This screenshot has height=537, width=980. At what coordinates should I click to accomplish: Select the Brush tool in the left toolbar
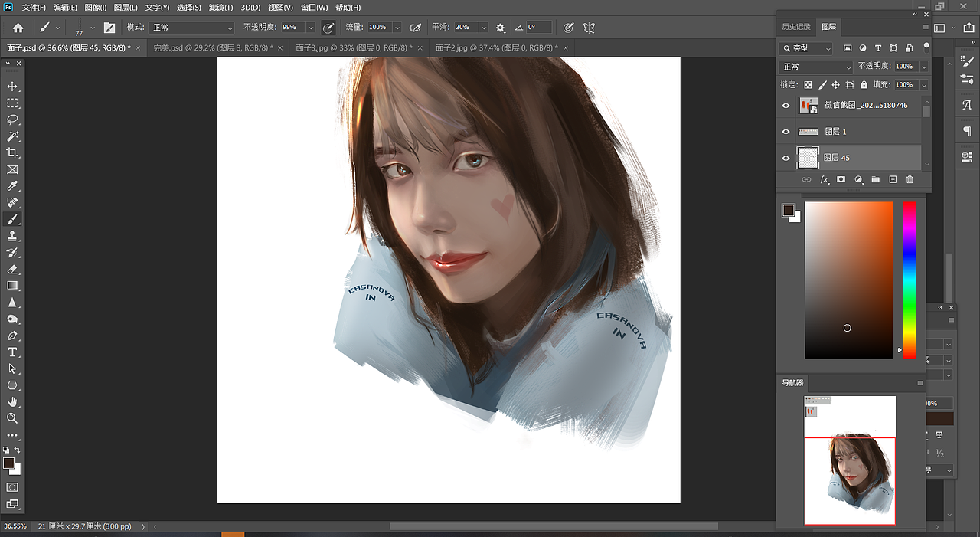pyautogui.click(x=12, y=220)
